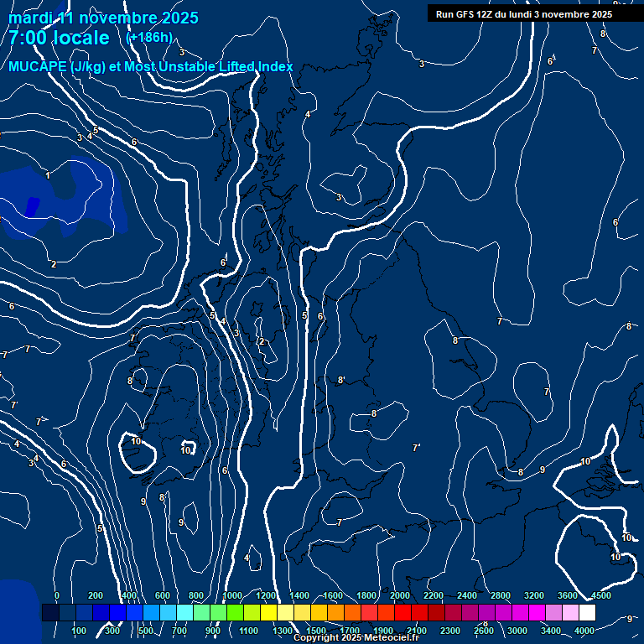Click the legend label "1900"
The width and height of the screenshot is (644, 644).
pos(382,631)
